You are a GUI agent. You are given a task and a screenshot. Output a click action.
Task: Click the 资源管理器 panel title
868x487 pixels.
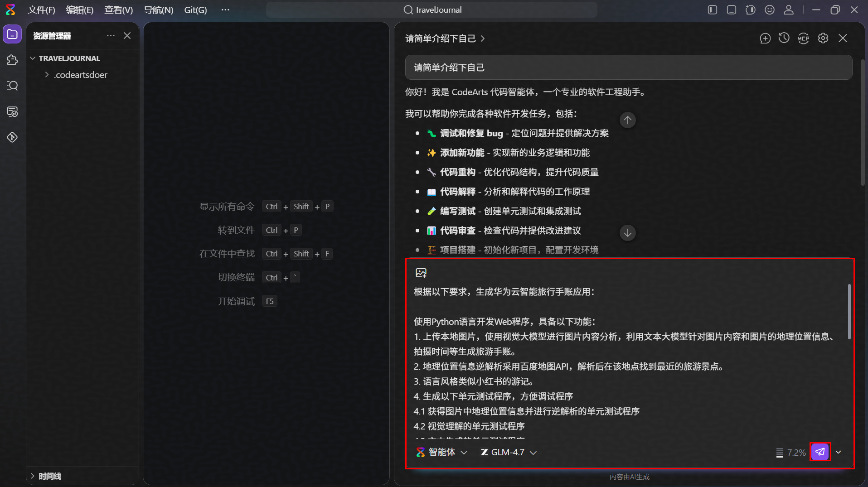coord(52,36)
